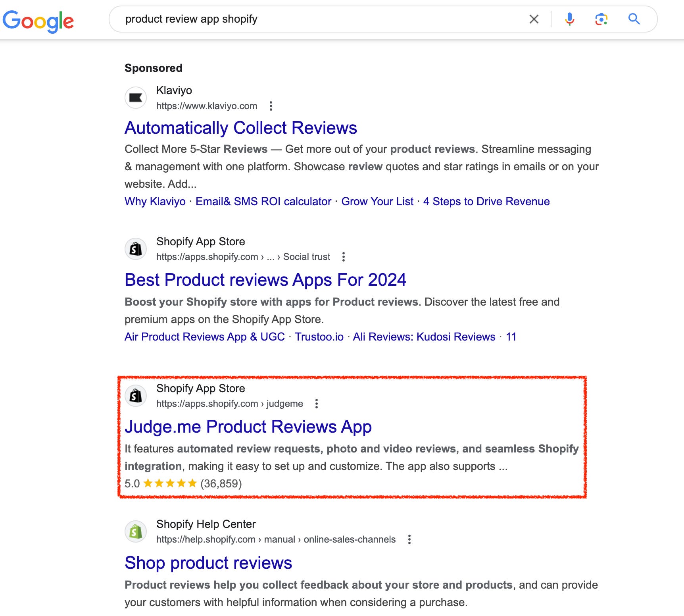684x616 pixels.
Task: Open the three-dot menu beside klaviyo.com
Action: [271, 106]
